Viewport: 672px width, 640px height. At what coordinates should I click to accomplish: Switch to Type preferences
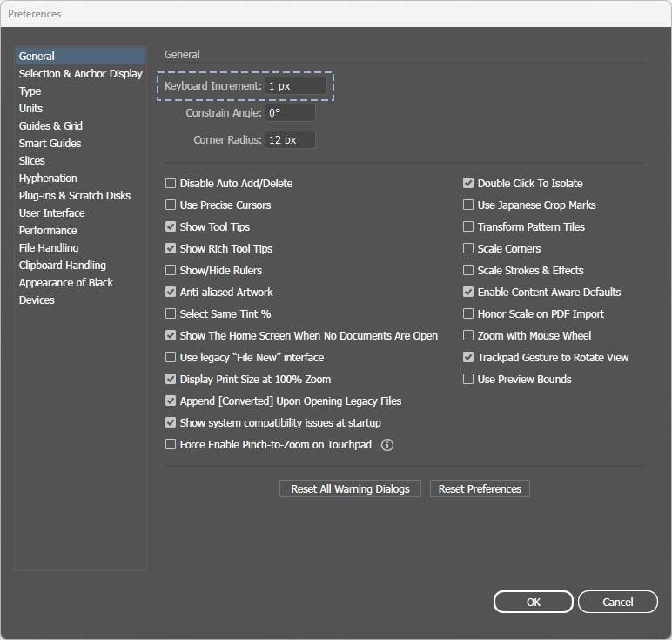81,91
